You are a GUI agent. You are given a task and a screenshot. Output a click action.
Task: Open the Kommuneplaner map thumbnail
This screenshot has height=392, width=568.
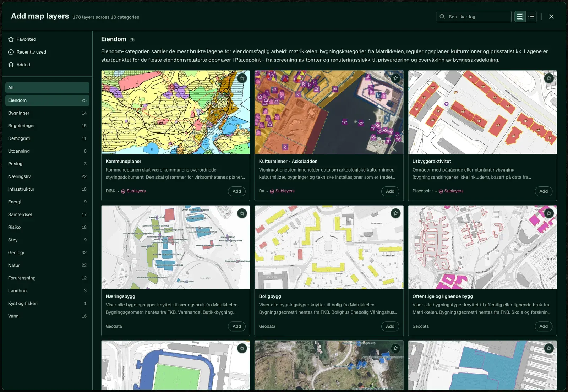point(175,112)
